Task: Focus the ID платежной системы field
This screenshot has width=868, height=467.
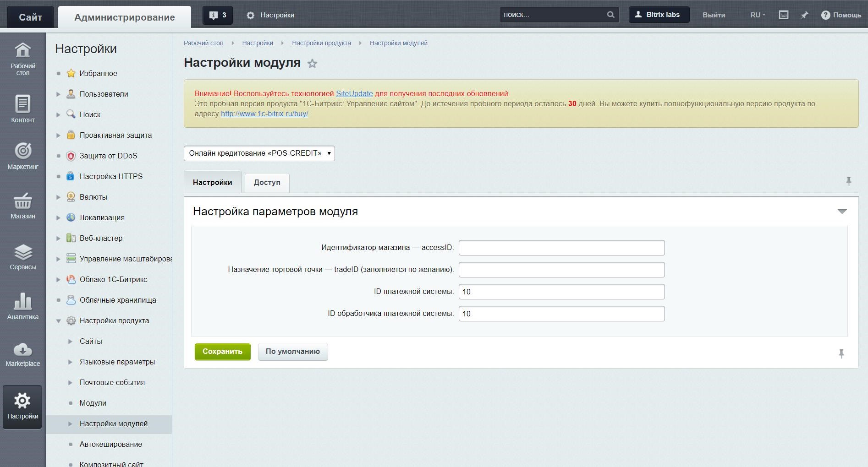Action: (561, 292)
